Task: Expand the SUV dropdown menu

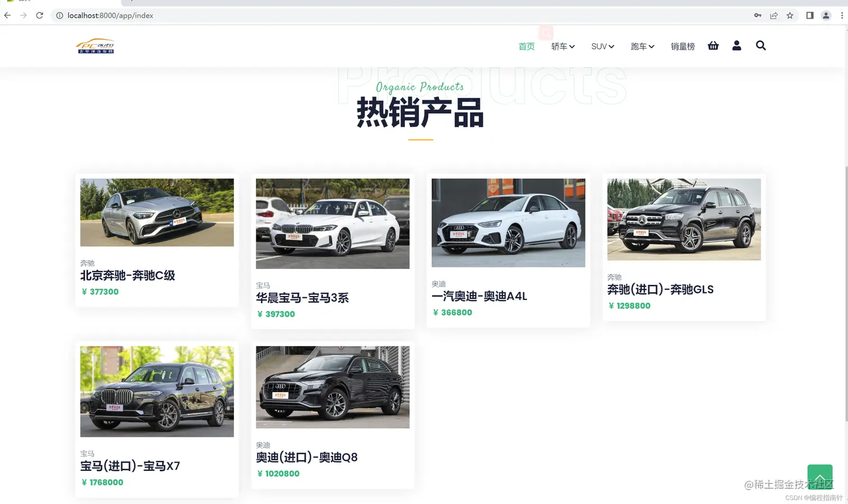Action: 603,47
